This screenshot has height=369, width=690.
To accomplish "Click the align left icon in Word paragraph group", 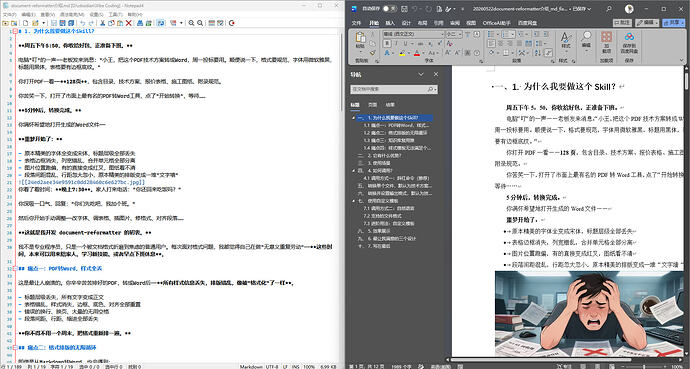I will coord(492,44).
